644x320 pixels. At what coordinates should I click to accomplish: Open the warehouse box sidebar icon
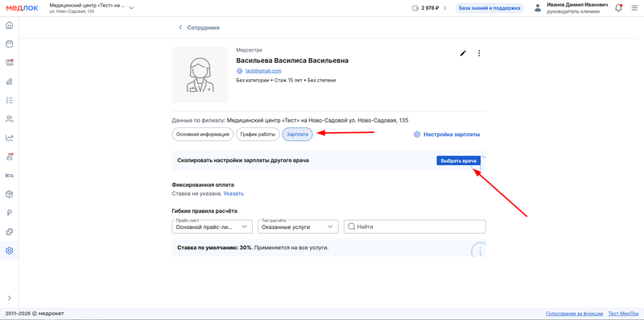tap(9, 194)
